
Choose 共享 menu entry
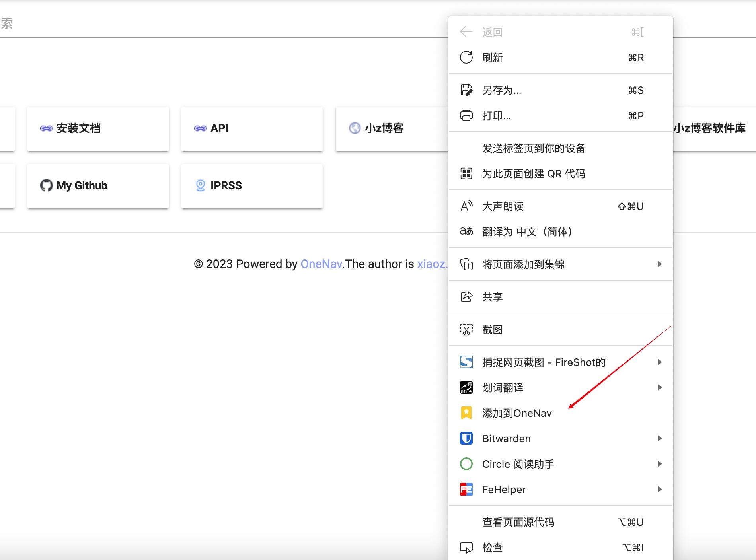tap(561, 297)
